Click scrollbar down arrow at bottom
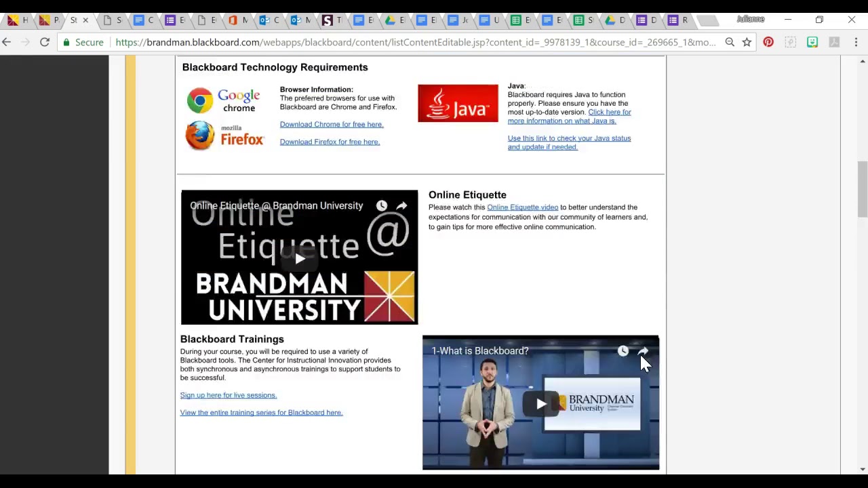 tap(862, 469)
